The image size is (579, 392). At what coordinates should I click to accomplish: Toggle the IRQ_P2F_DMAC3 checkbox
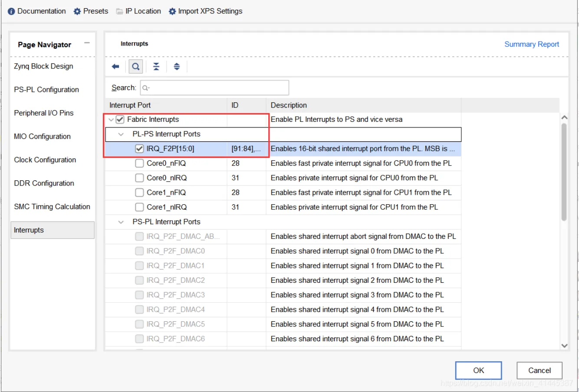click(x=139, y=295)
